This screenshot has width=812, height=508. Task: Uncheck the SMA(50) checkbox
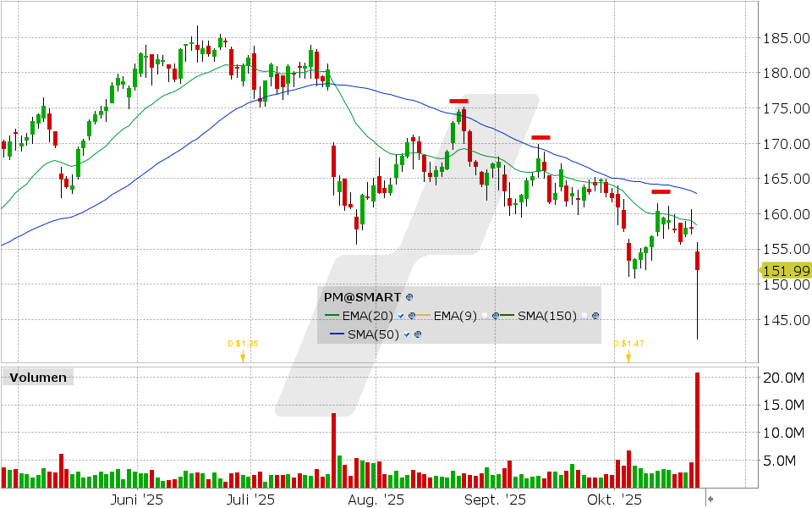click(x=406, y=334)
